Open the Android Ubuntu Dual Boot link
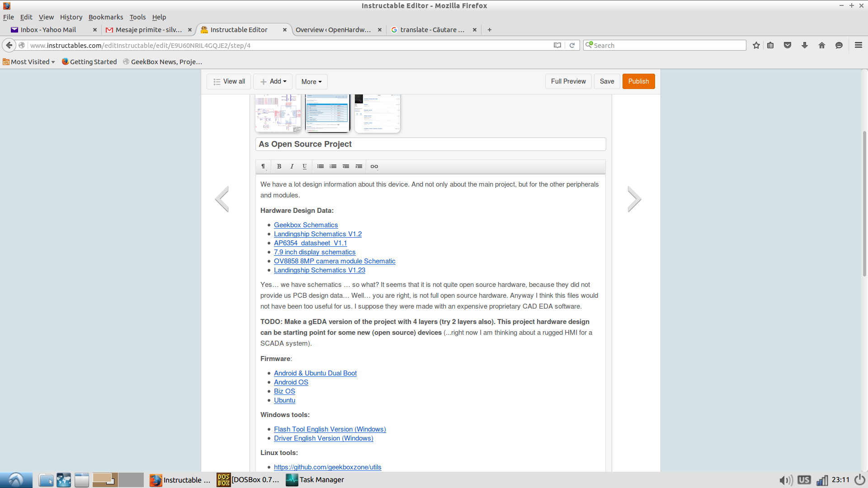The image size is (868, 488). tap(315, 372)
